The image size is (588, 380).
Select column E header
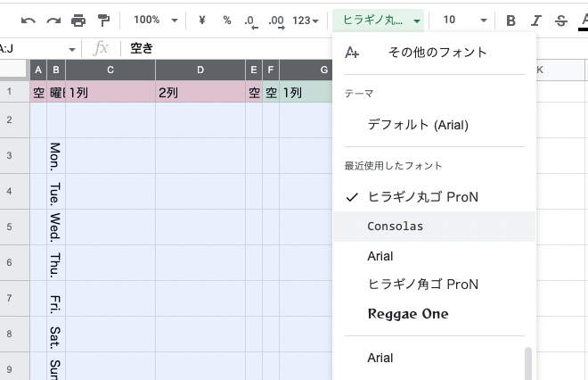click(254, 70)
